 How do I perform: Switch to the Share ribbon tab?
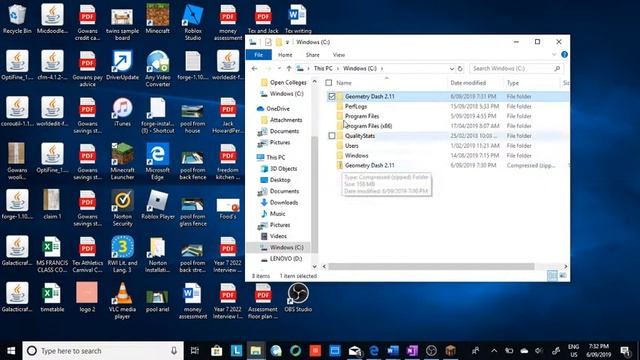312,55
